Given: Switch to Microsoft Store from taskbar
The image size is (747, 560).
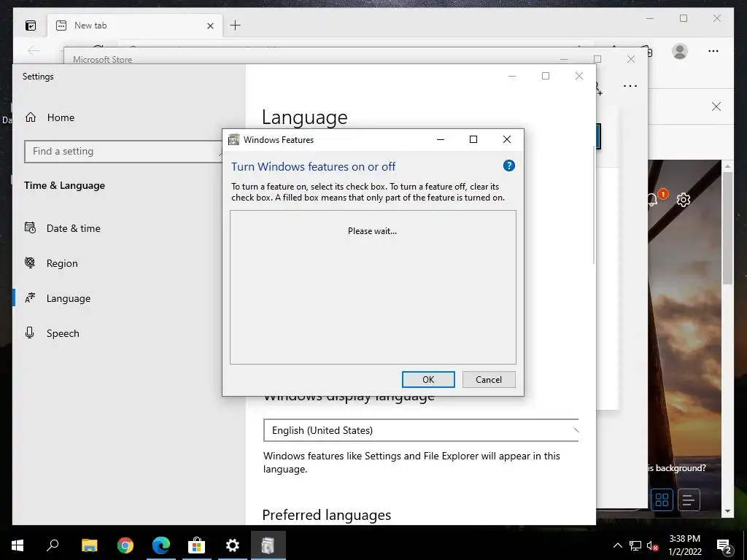Looking at the screenshot, I should 196,545.
